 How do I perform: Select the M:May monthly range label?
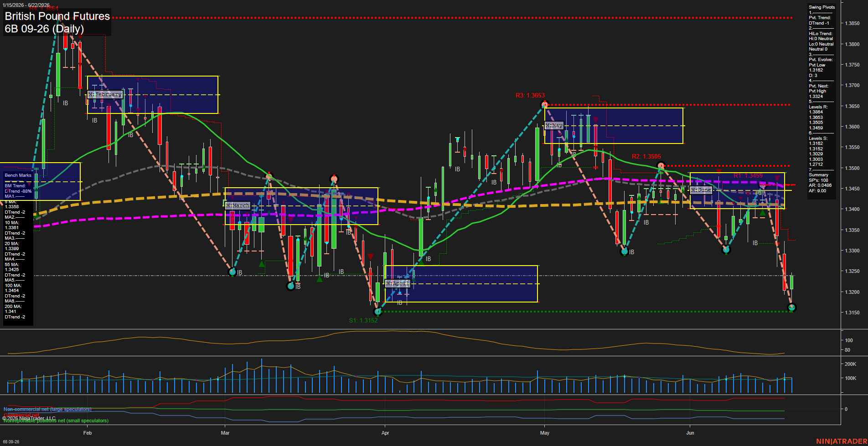(x=554, y=125)
